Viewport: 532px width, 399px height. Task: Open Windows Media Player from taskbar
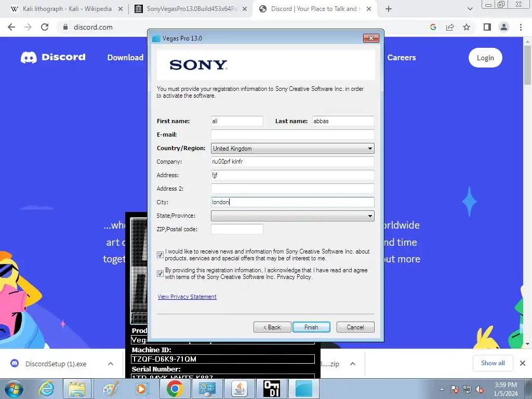tap(142, 389)
